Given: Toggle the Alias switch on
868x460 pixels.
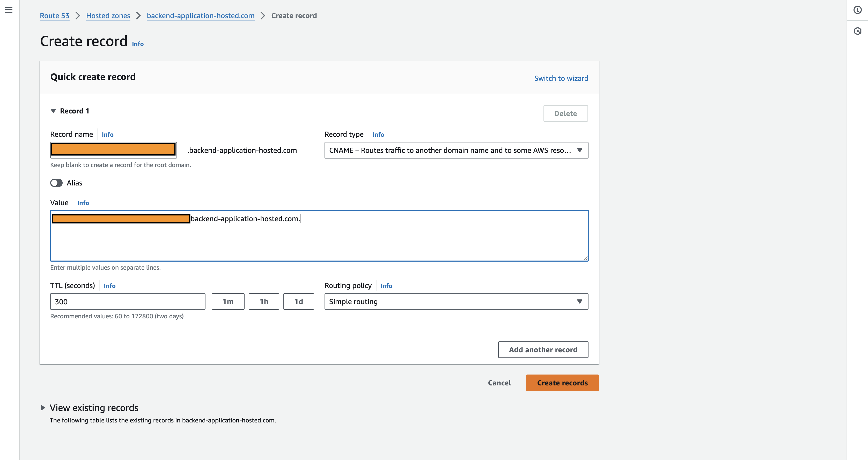Looking at the screenshot, I should click(x=56, y=183).
